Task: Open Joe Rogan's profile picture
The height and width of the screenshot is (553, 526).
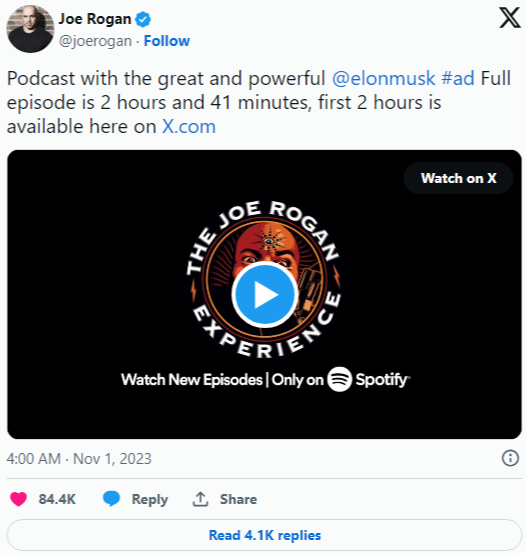Action: point(30,29)
